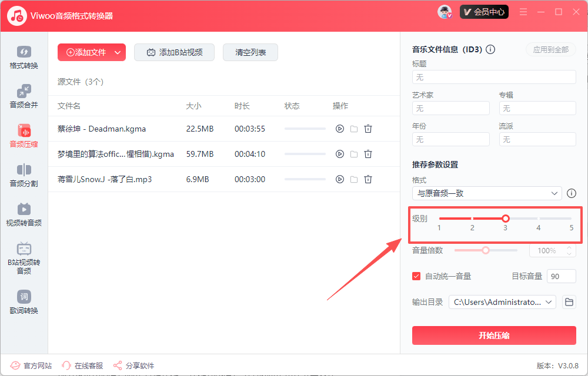The image size is (588, 376).
Task: Delete the Deadman.kgma file
Action: pyautogui.click(x=368, y=129)
